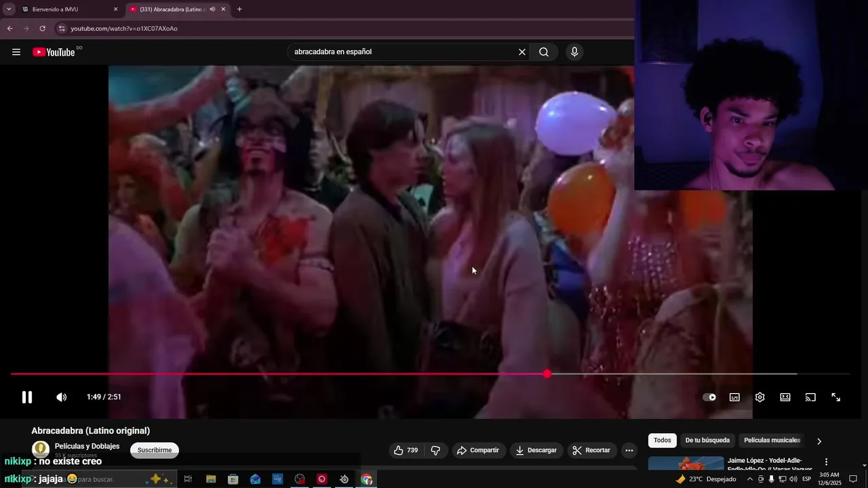
Task: Open options menu for Jaime López video
Action: tap(826, 462)
